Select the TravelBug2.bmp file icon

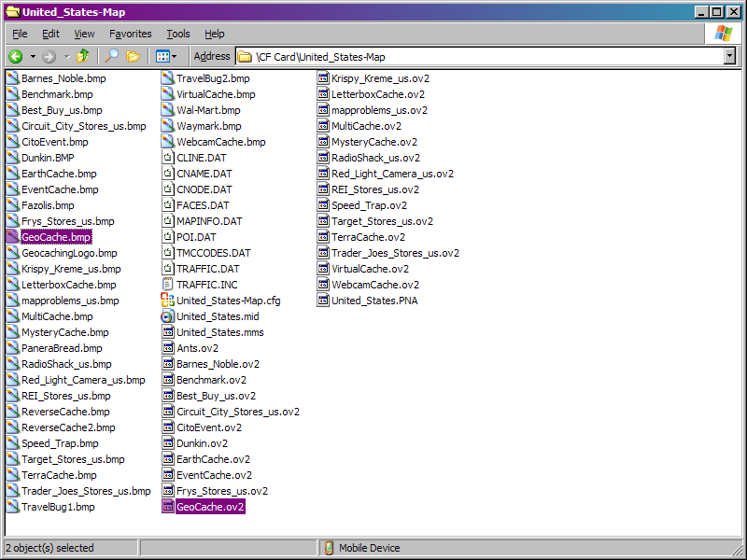tap(168, 78)
